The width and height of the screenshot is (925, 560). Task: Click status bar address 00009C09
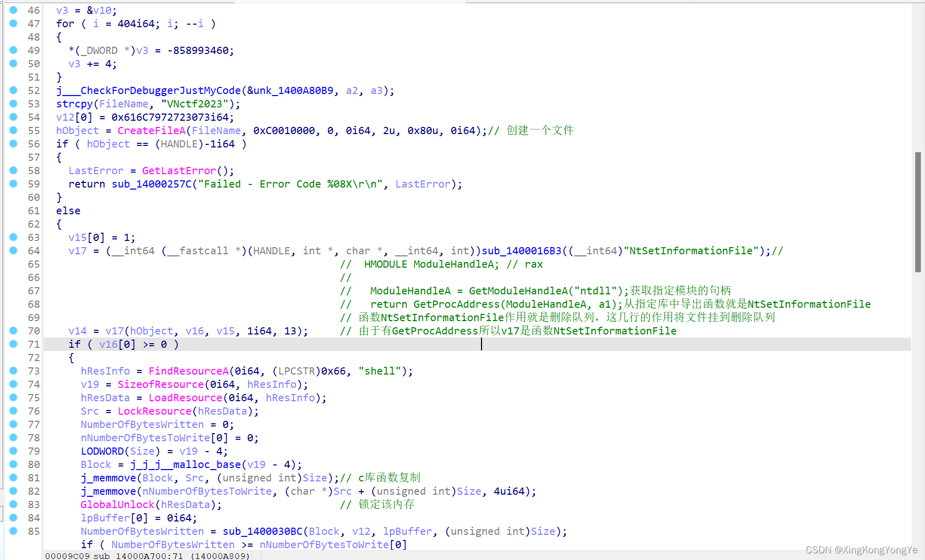(67, 556)
